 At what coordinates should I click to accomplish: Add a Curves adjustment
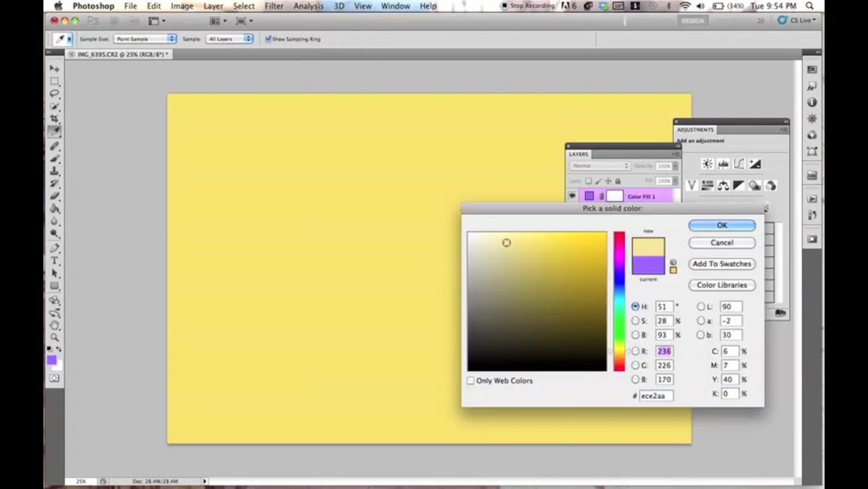point(739,164)
